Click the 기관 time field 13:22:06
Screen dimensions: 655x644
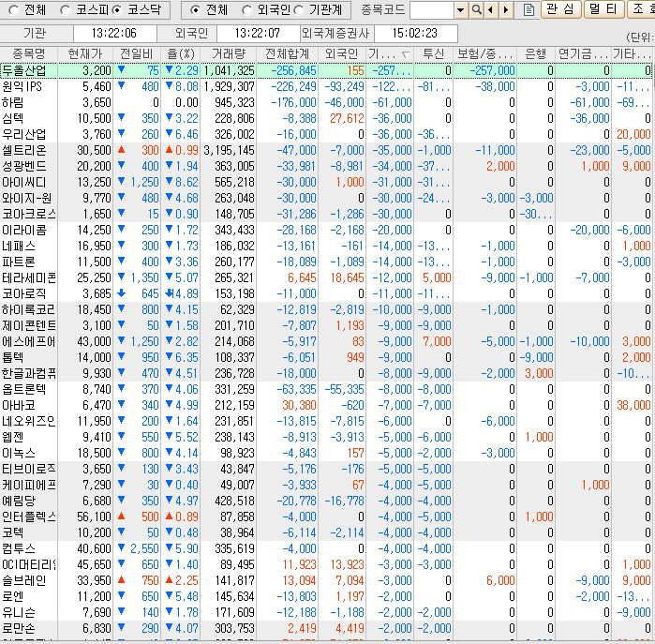[114, 33]
